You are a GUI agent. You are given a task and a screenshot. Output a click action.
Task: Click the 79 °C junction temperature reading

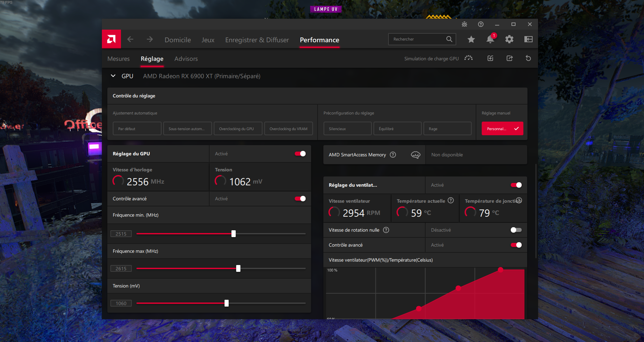pyautogui.click(x=489, y=213)
